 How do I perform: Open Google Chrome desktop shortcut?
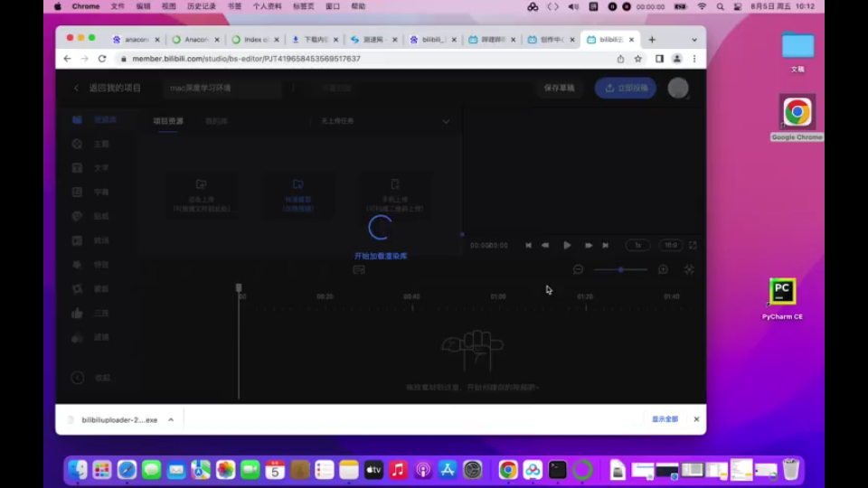tap(797, 117)
